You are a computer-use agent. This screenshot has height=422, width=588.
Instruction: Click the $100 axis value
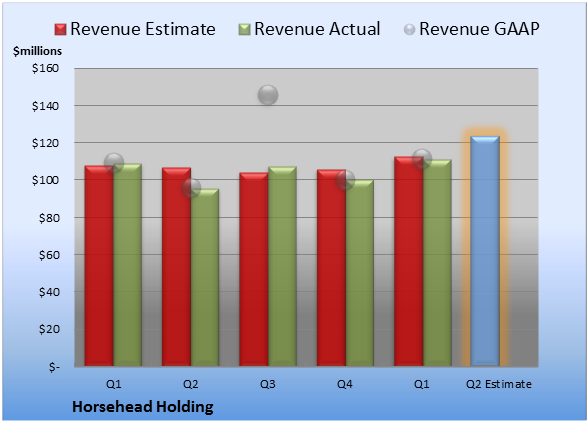click(x=45, y=180)
